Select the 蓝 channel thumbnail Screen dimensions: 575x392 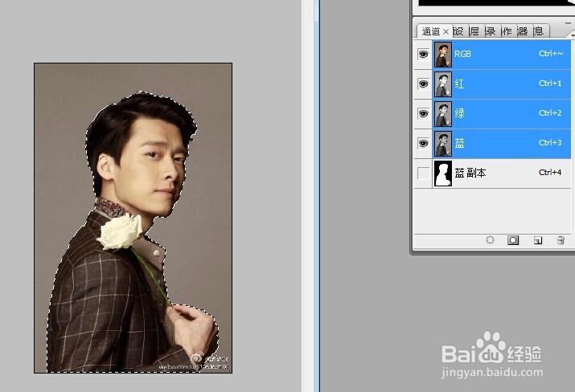[x=443, y=144]
